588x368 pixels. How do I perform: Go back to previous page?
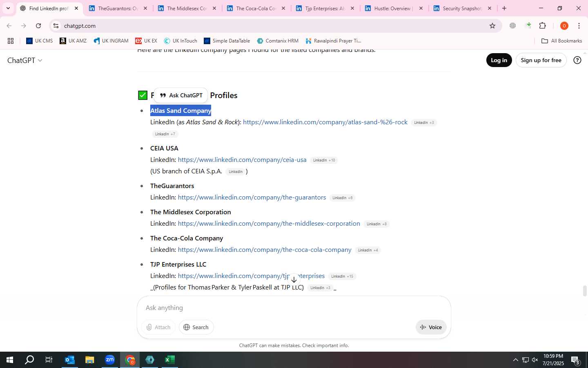pyautogui.click(x=9, y=26)
